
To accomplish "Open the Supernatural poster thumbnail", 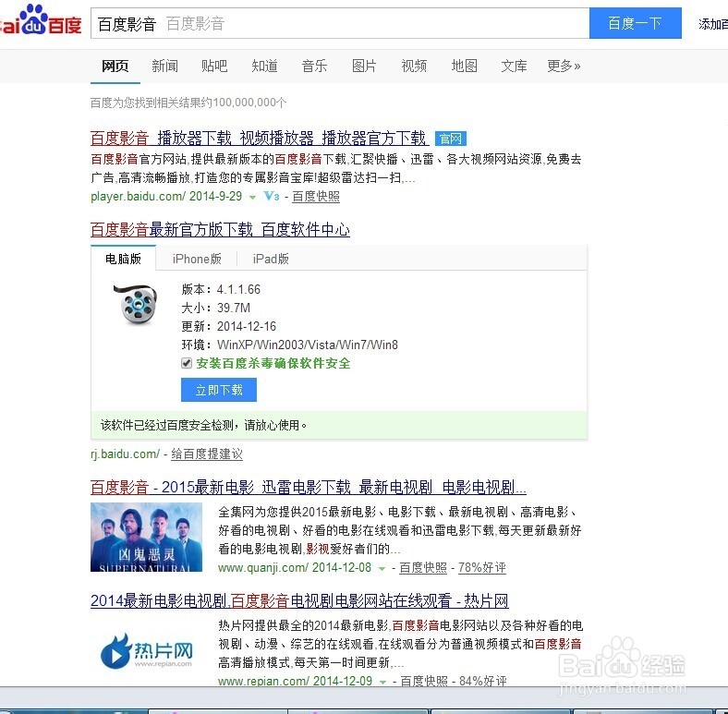I will tap(146, 538).
